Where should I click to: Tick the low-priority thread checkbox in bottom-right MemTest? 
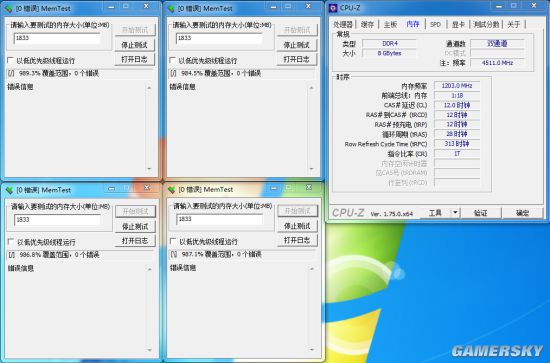[173, 241]
